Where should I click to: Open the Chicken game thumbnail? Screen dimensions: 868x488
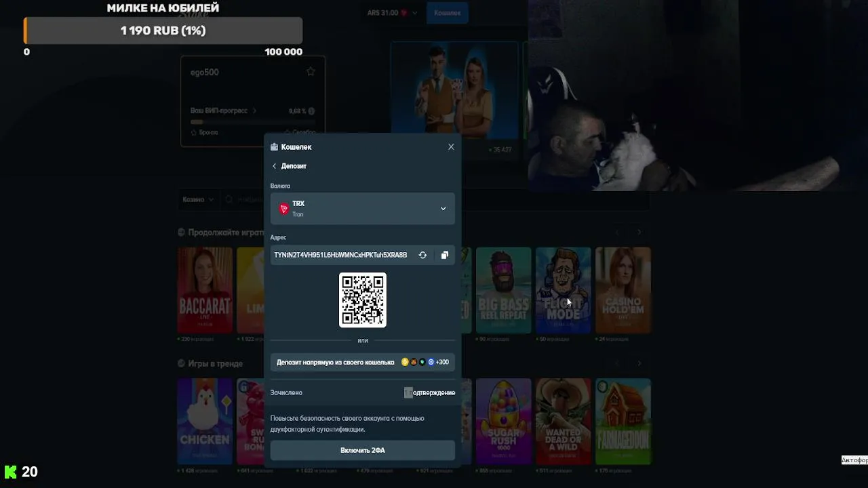coord(205,422)
